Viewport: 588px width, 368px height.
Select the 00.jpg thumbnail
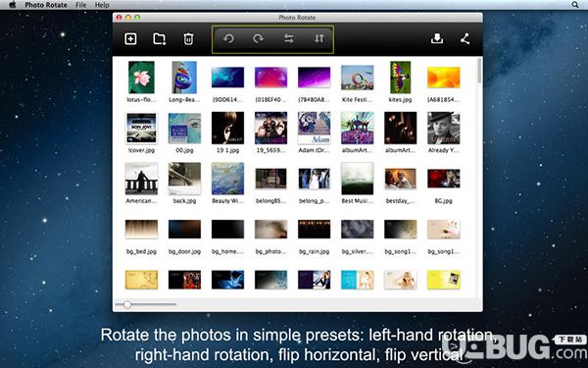coord(184,128)
